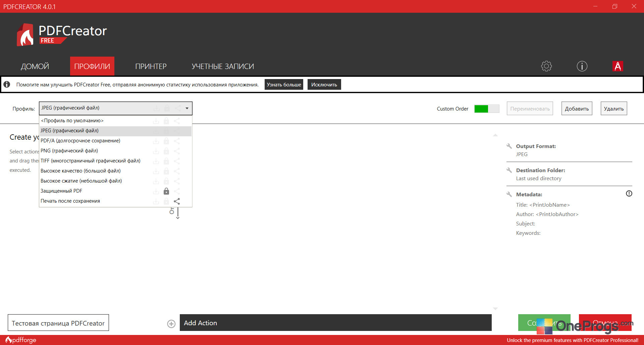Choose Высокое качество (большой файл) profile

click(x=115, y=171)
